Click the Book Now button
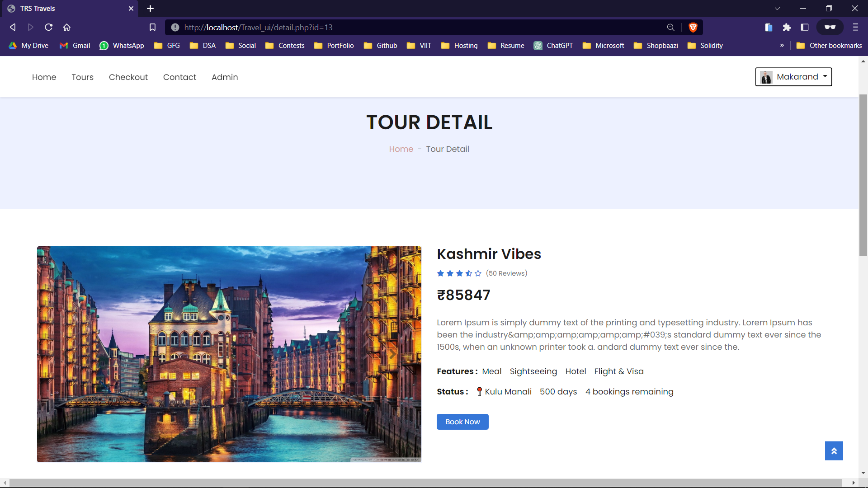This screenshot has height=488, width=868. coord(462,422)
